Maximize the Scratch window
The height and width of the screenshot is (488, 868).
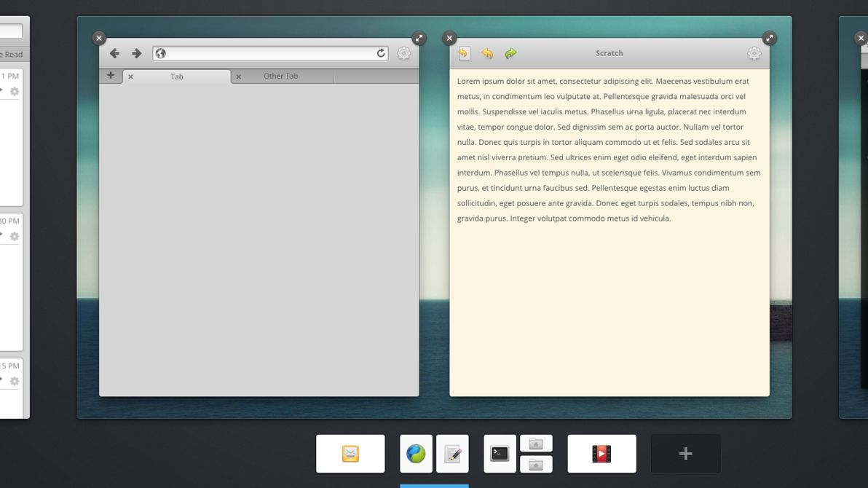[769, 38]
